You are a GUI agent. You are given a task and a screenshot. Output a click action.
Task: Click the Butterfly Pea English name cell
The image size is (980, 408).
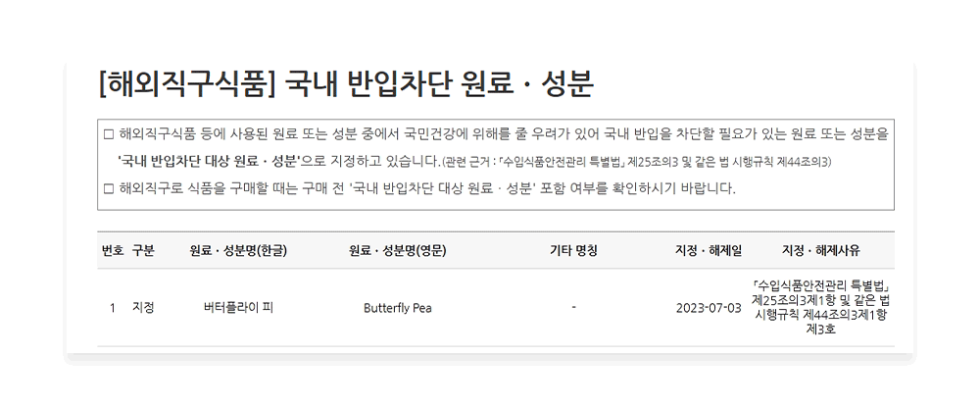[x=397, y=308]
